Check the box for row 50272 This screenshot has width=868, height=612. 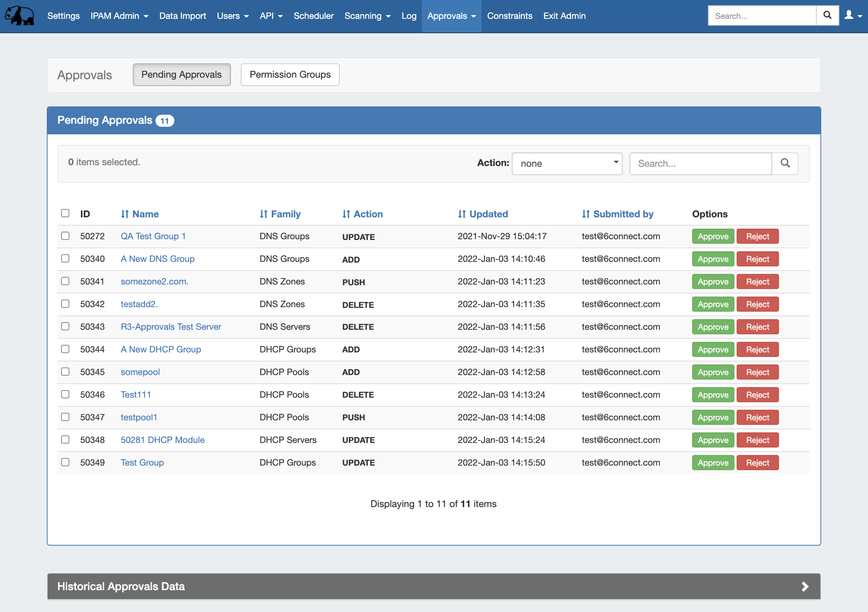(65, 236)
